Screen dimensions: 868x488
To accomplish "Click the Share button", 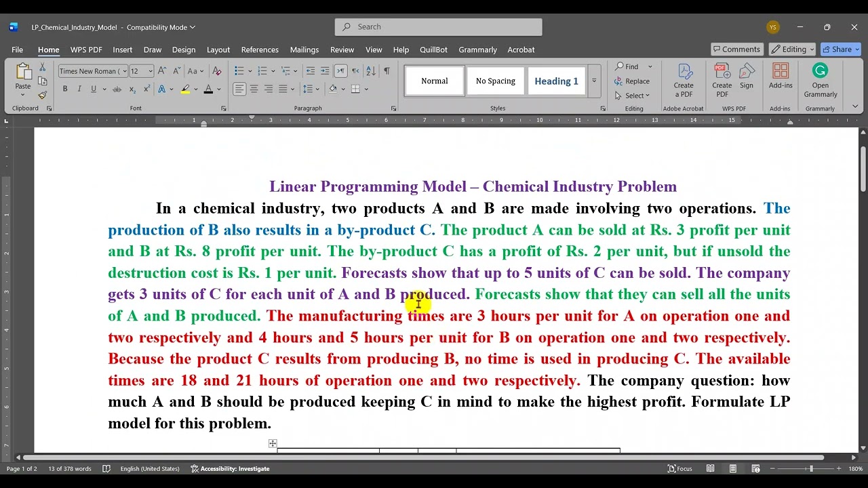I will tap(841, 49).
